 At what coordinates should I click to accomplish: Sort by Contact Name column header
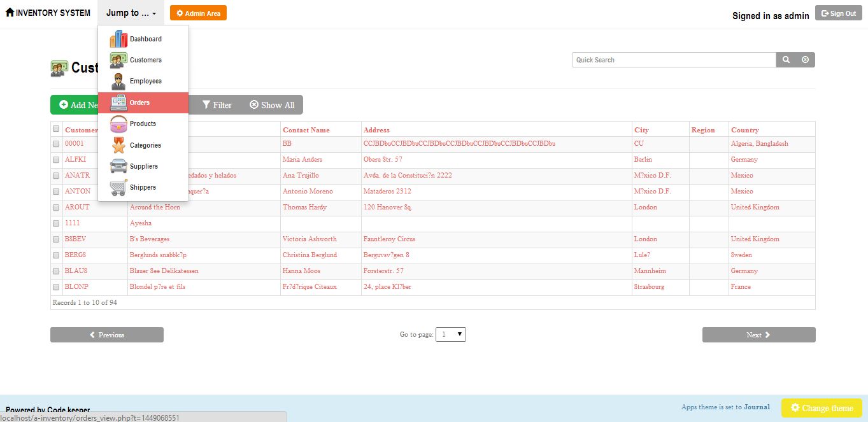pyautogui.click(x=306, y=130)
